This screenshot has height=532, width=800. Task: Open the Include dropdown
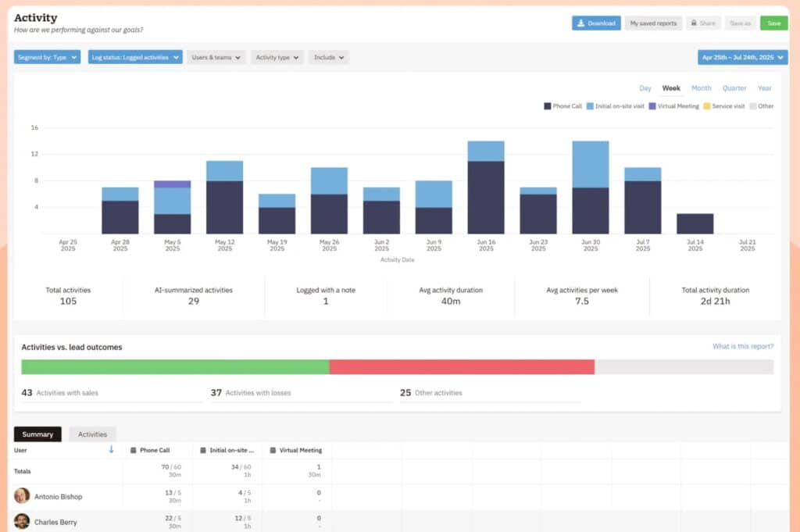tap(329, 57)
